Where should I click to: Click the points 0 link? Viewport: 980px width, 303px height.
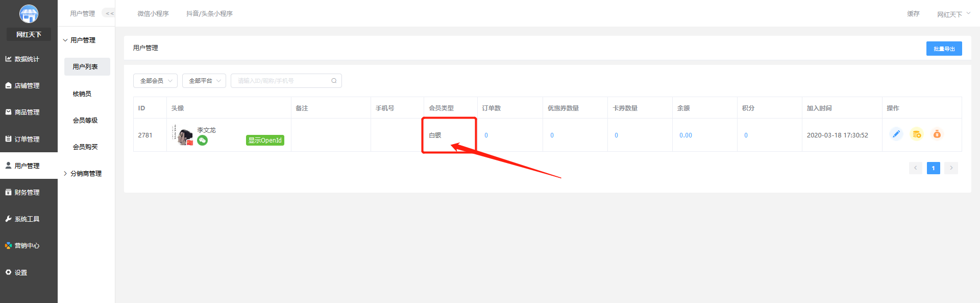point(746,135)
